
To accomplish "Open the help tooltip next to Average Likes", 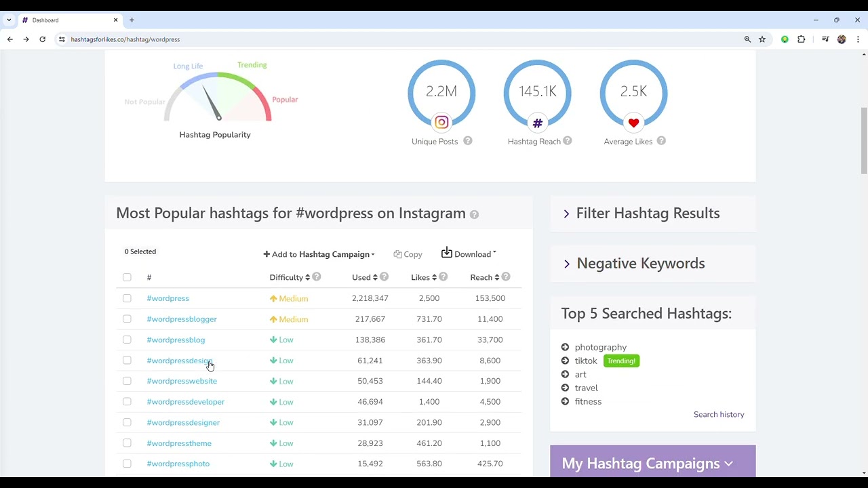I will coord(661,141).
